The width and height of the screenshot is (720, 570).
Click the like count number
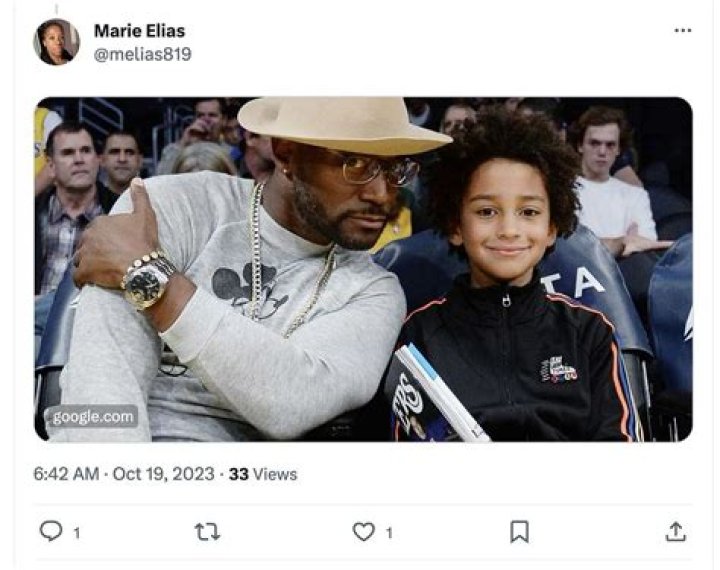[x=389, y=533]
